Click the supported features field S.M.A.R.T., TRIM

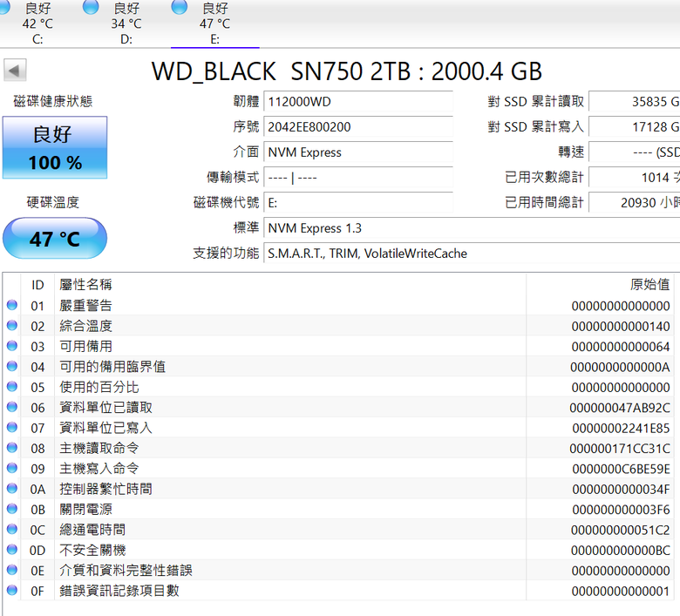[472, 254]
